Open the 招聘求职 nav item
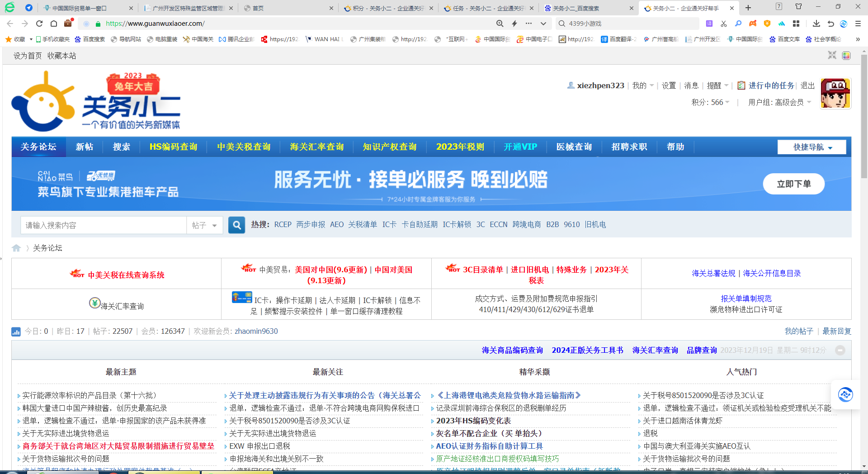The image size is (868, 474). tap(629, 147)
